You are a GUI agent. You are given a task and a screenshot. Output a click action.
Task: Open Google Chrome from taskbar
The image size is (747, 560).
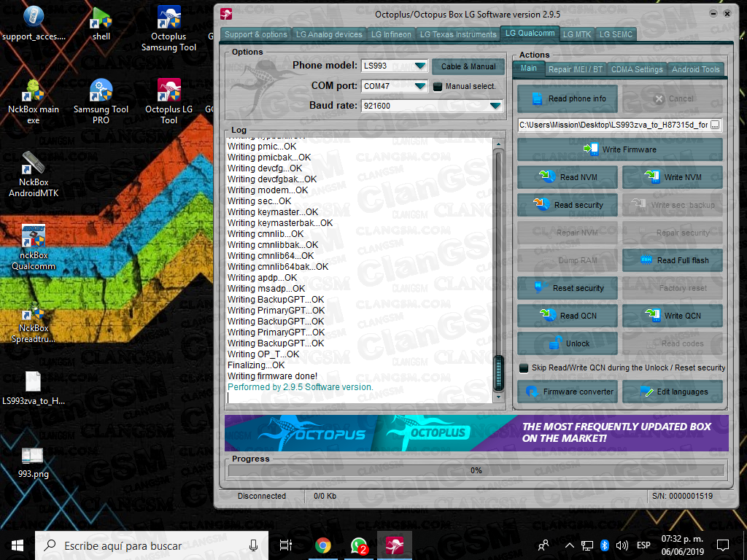[323, 545]
